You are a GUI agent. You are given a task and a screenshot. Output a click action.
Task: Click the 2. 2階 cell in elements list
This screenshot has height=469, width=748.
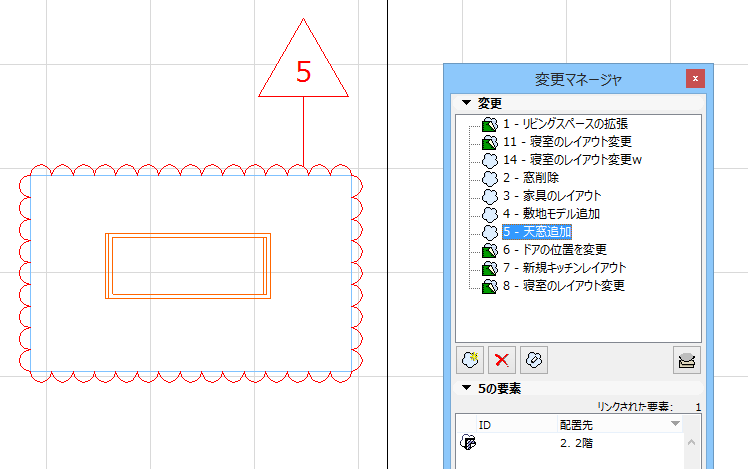coord(577,443)
